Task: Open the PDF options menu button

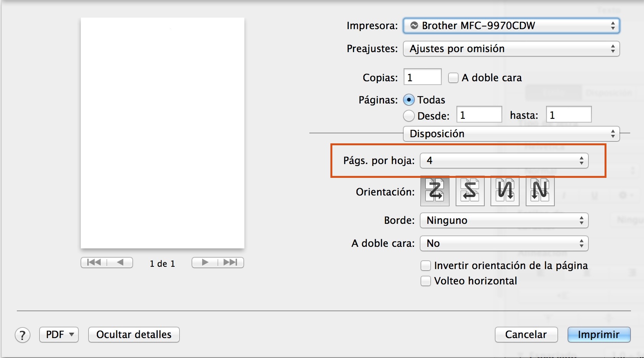Action: click(59, 335)
